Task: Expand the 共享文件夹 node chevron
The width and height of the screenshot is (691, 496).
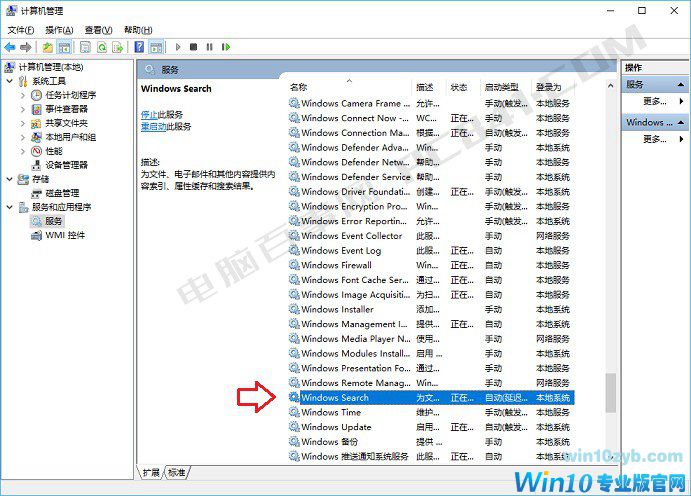Action: 23,123
